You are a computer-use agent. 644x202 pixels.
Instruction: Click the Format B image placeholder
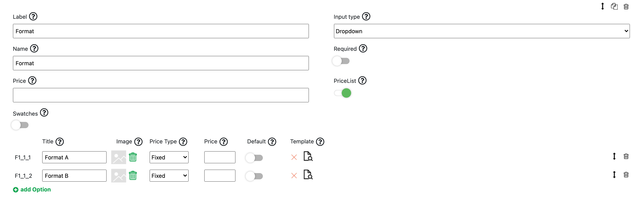(x=119, y=176)
